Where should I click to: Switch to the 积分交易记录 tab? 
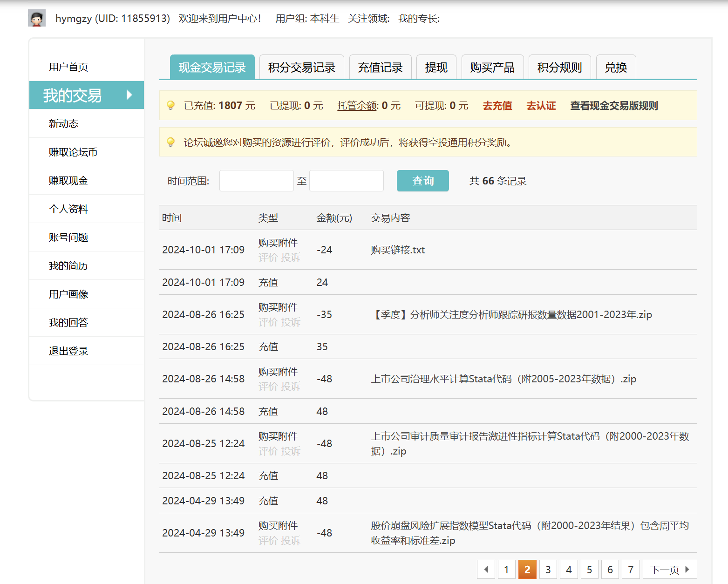301,68
